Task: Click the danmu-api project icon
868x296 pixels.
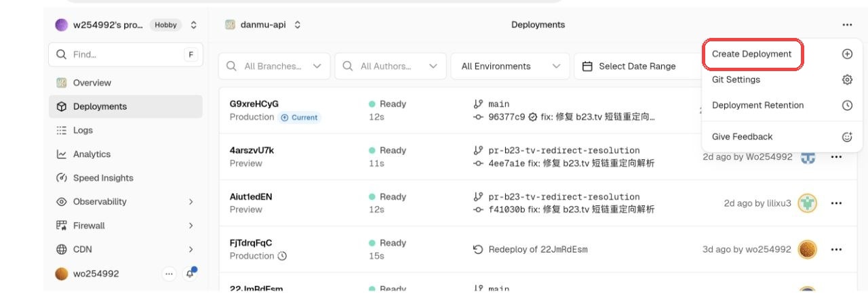Action: (230, 24)
